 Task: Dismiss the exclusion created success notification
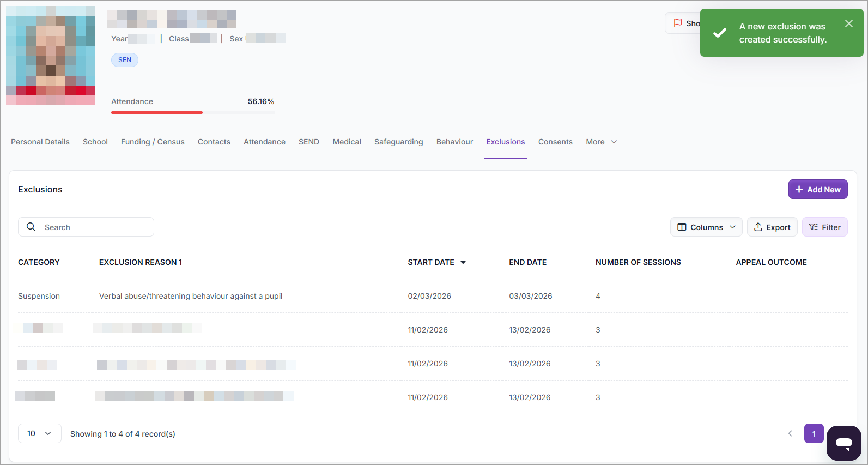pyautogui.click(x=848, y=23)
